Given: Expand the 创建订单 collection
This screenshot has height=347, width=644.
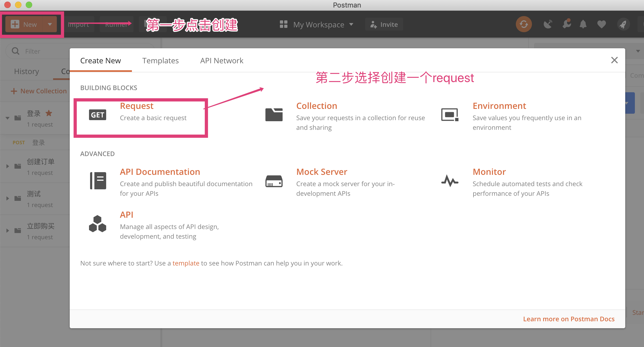Looking at the screenshot, I should click(x=8, y=166).
